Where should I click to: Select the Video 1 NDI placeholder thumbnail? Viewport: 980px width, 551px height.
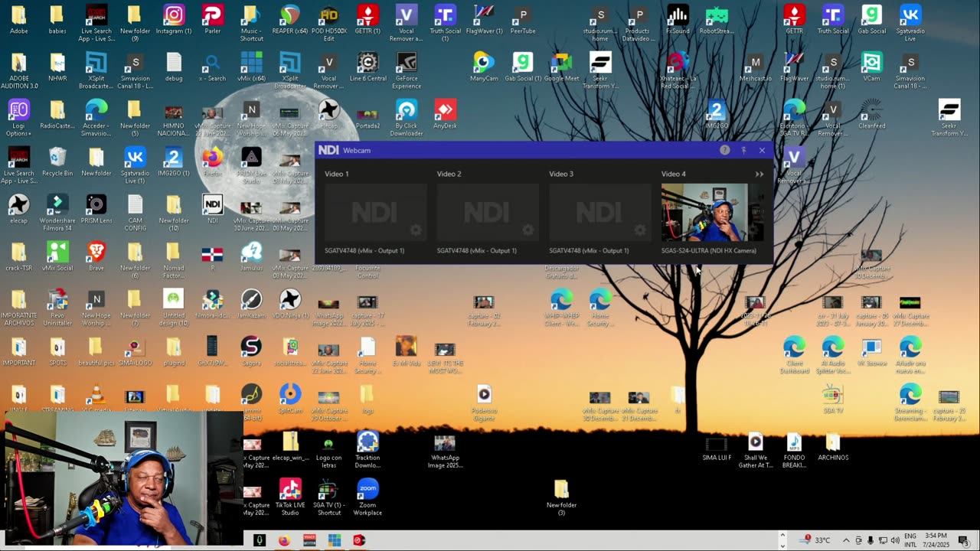coord(376,212)
